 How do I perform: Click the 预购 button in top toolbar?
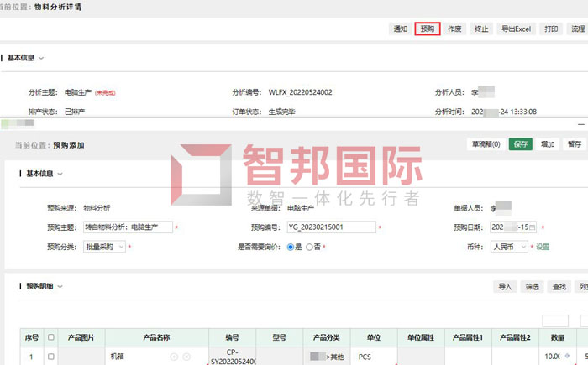(428, 29)
